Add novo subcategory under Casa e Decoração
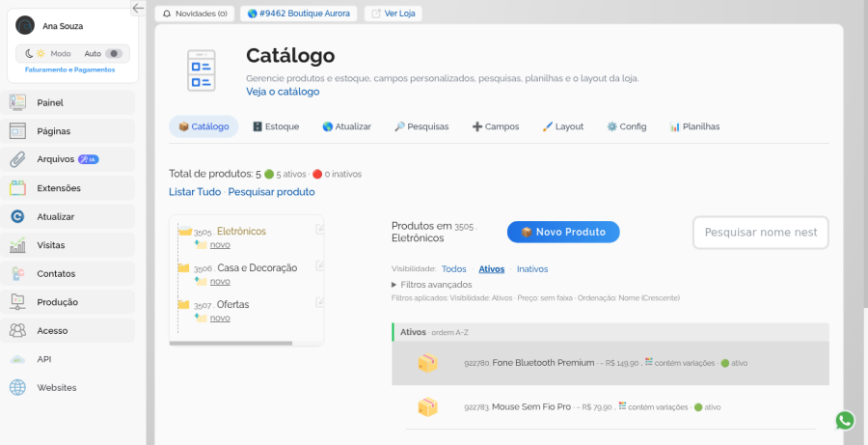Image resolution: width=868 pixels, height=445 pixels. click(220, 281)
